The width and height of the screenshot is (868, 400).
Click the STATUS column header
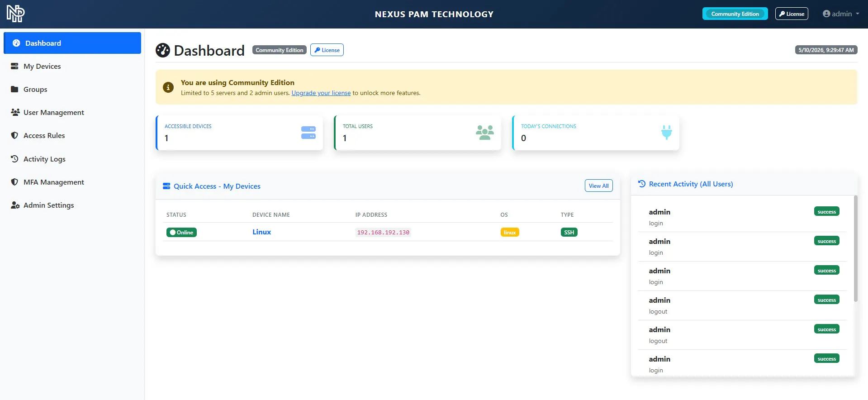176,214
